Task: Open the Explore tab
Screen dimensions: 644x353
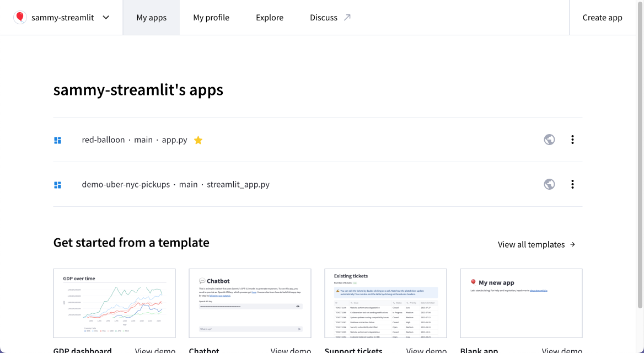Action: [x=269, y=17]
